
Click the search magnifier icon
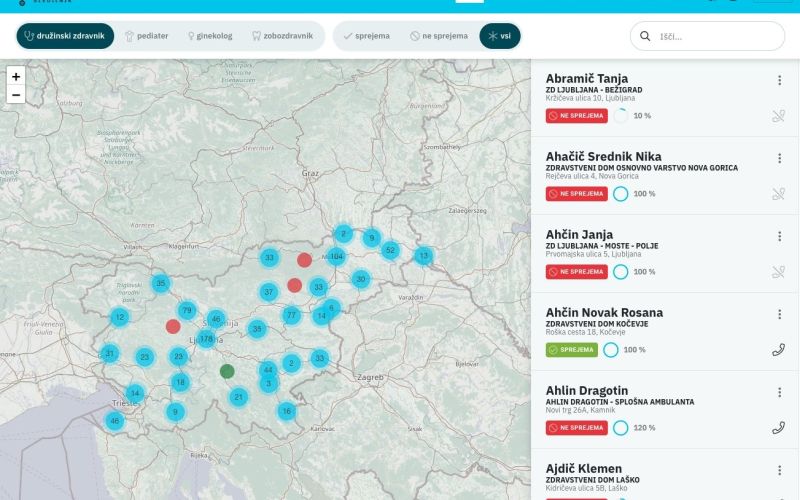(x=647, y=37)
